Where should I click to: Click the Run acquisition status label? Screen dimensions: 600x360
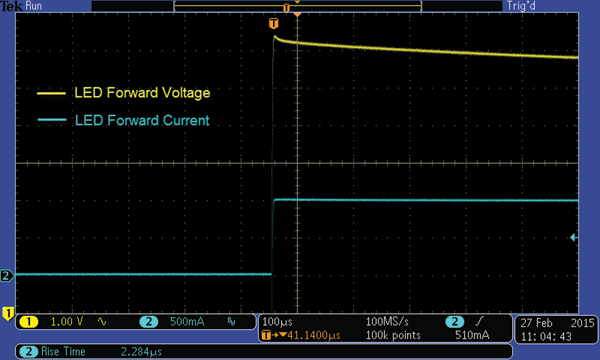click(x=34, y=6)
